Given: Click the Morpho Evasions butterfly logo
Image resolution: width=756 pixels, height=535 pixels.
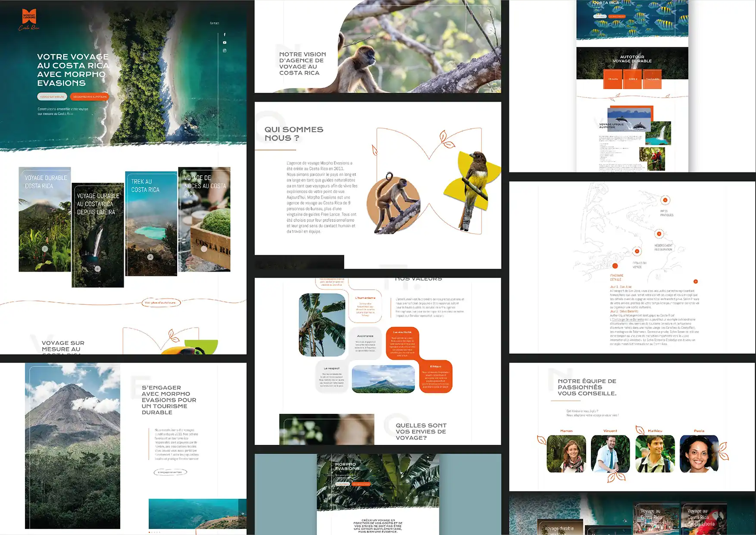Looking at the screenshot, I should pyautogui.click(x=29, y=19).
